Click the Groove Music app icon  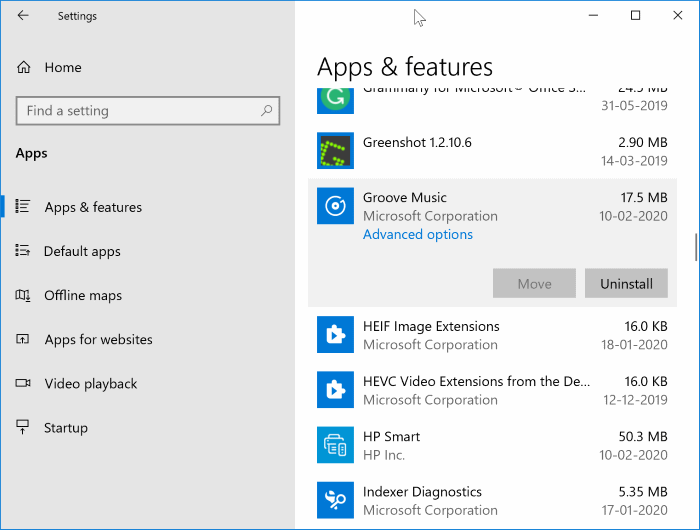[x=335, y=206]
